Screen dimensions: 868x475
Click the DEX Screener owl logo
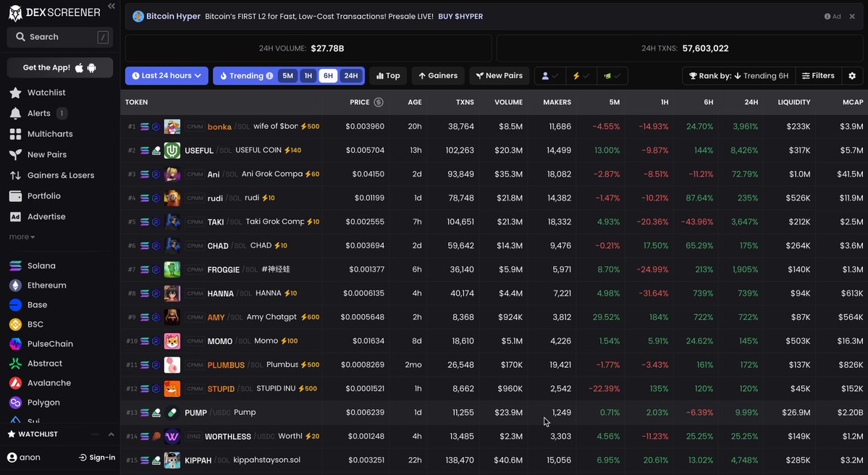coord(15,13)
